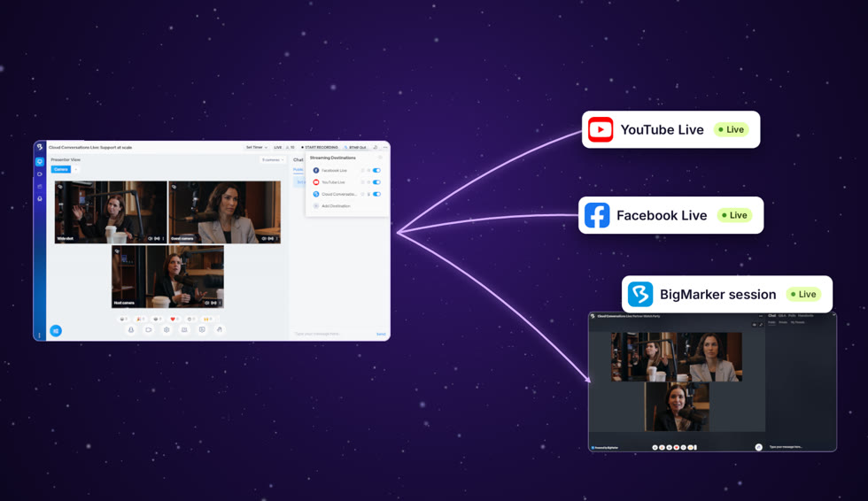Click round emoji button beside session message field
This screenshot has height=501, width=868.
click(x=759, y=447)
